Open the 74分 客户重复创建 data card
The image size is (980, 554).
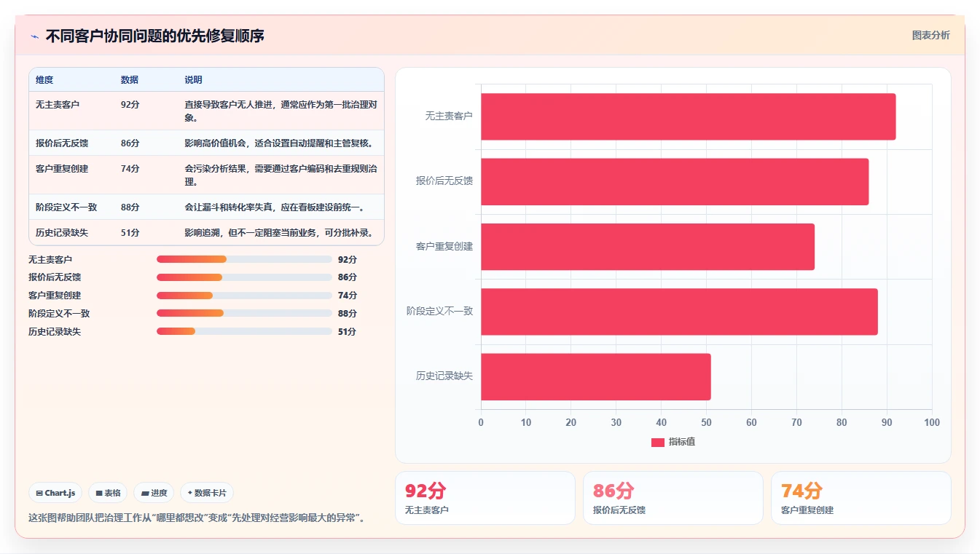(x=861, y=498)
